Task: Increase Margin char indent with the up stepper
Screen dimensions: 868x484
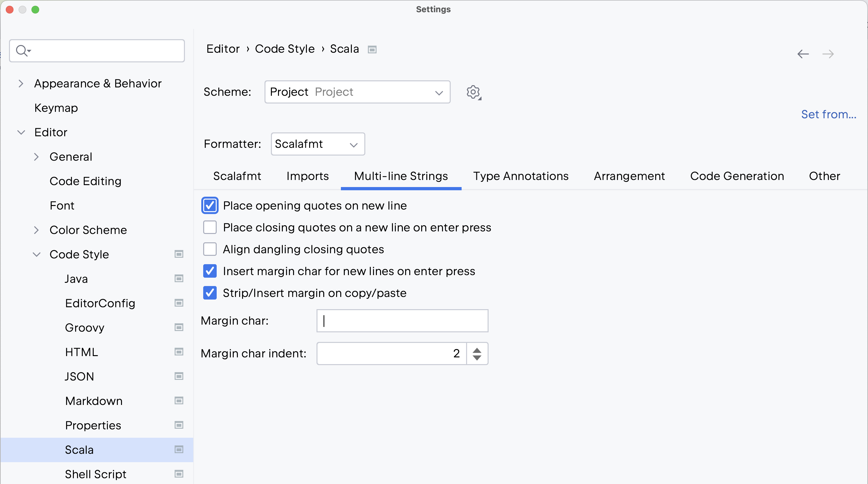Action: [x=477, y=349]
